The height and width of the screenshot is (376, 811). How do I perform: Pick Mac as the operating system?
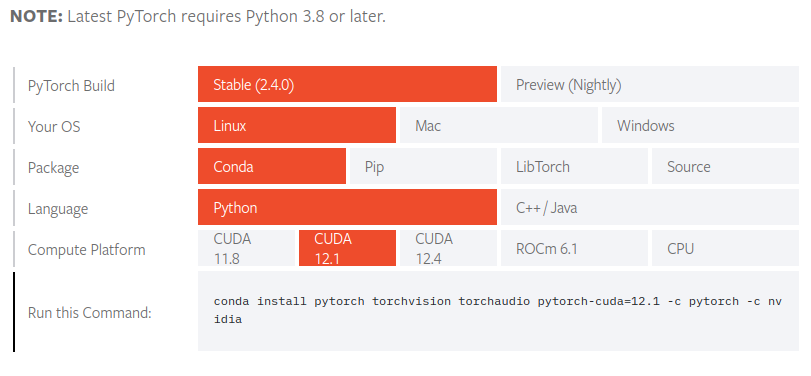click(x=499, y=125)
